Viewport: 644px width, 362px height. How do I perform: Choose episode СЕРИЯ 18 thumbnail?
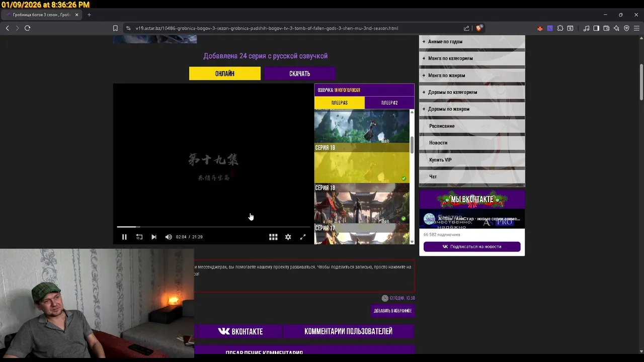[x=362, y=203]
